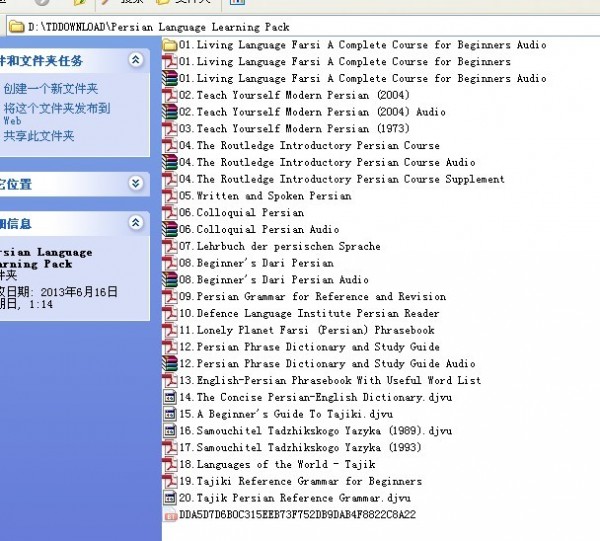Select file name 10. Defence Language Institute Persian Reader
This screenshot has width=600, height=541.
click(309, 314)
